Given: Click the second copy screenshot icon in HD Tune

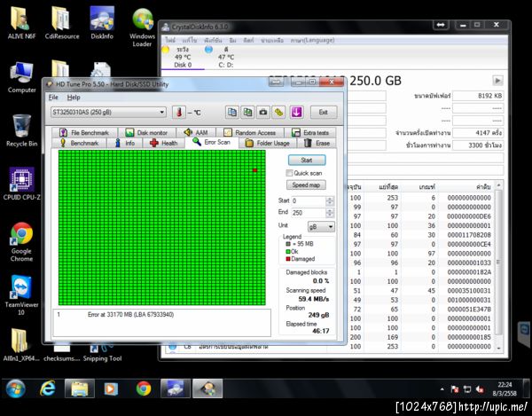Looking at the screenshot, I should pos(247,113).
